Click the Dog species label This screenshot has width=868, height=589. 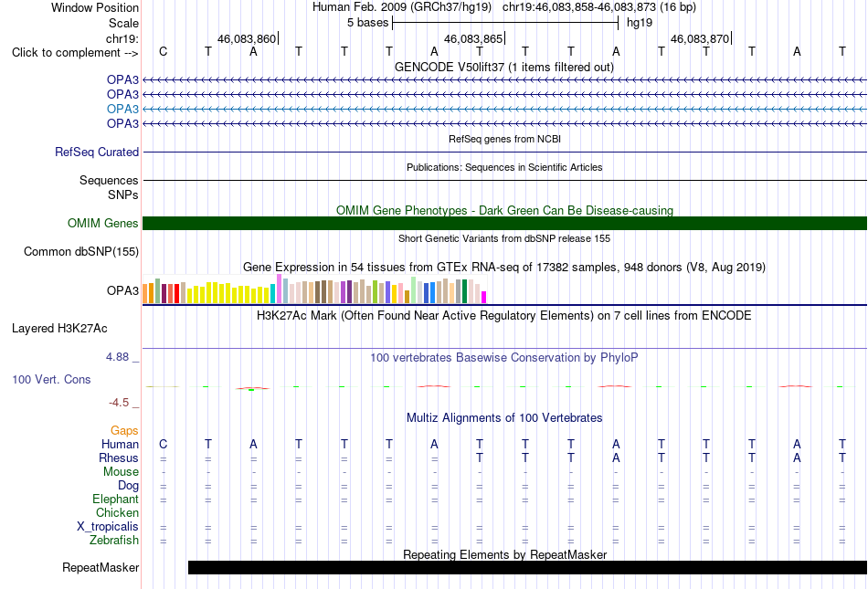coord(128,486)
